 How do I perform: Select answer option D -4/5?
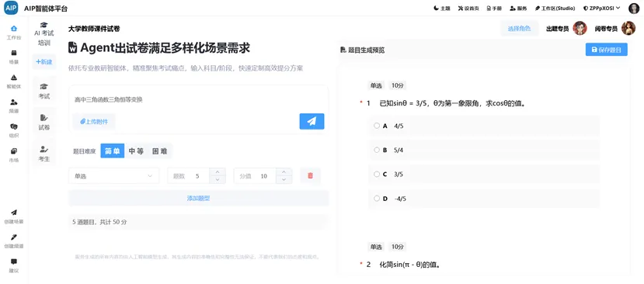pos(377,198)
